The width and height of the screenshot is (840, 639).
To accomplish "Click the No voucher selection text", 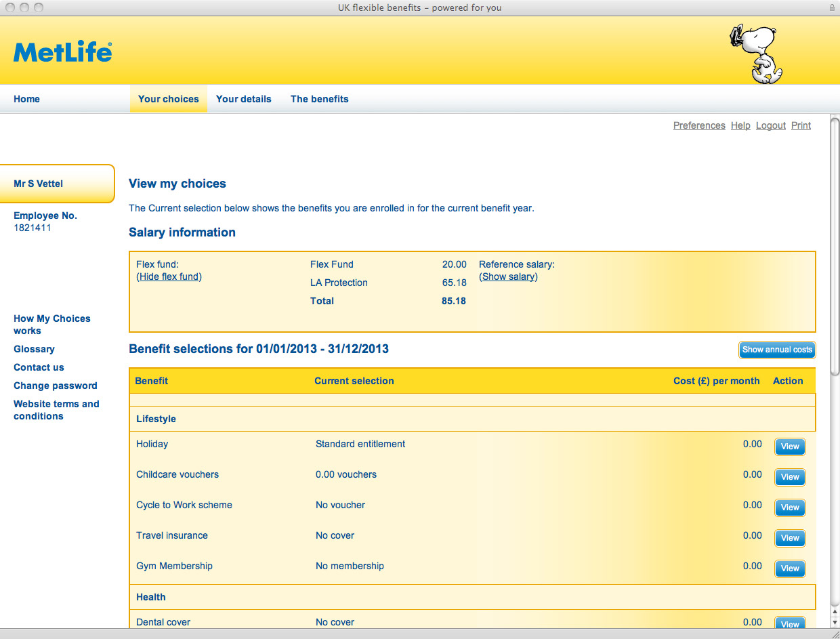I will point(340,505).
